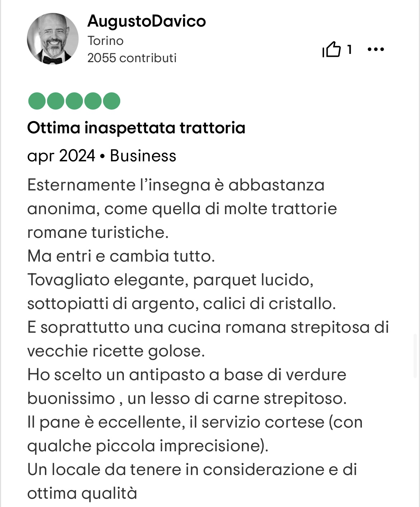Image resolution: width=420 pixels, height=507 pixels.
Task: Click the fourth green rating bubble
Action: 93,101
